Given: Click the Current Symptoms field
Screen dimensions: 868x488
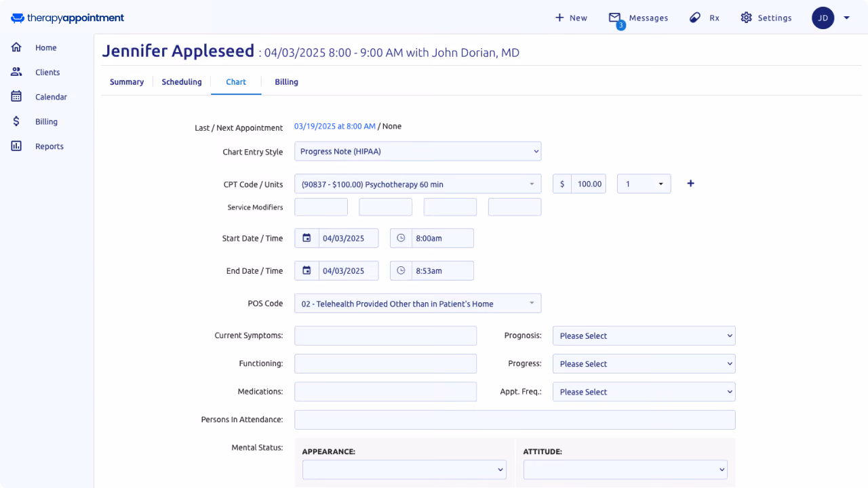Looking at the screenshot, I should pyautogui.click(x=386, y=335).
